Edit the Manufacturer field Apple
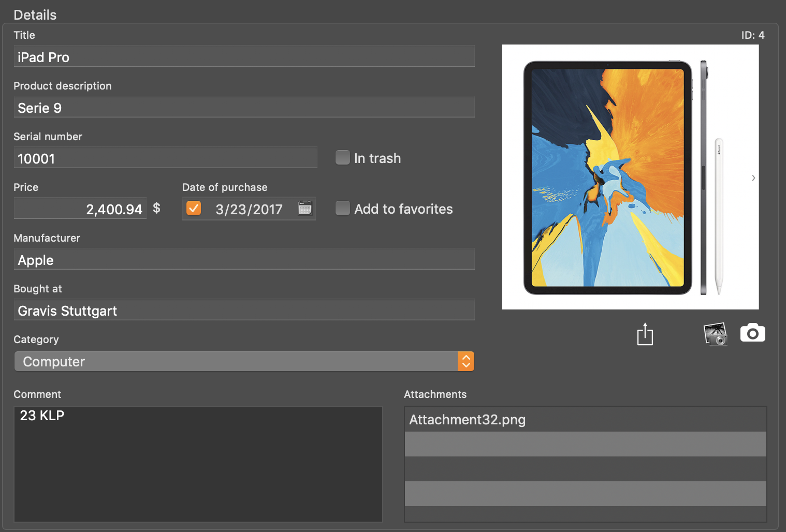This screenshot has height=532, width=786. pos(244,259)
